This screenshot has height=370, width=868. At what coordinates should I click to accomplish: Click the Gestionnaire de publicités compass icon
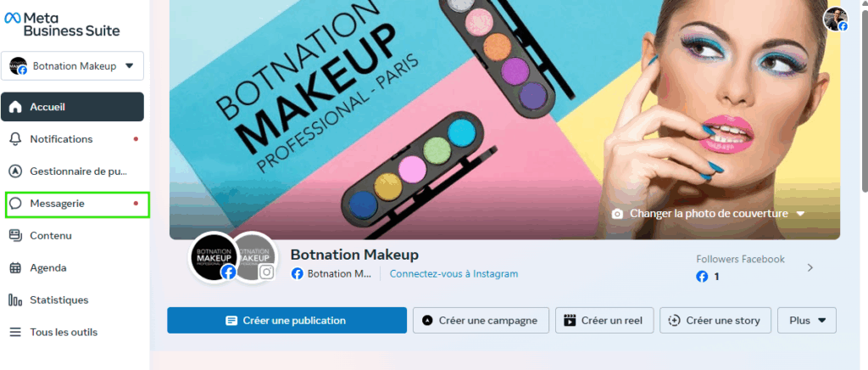(15, 171)
